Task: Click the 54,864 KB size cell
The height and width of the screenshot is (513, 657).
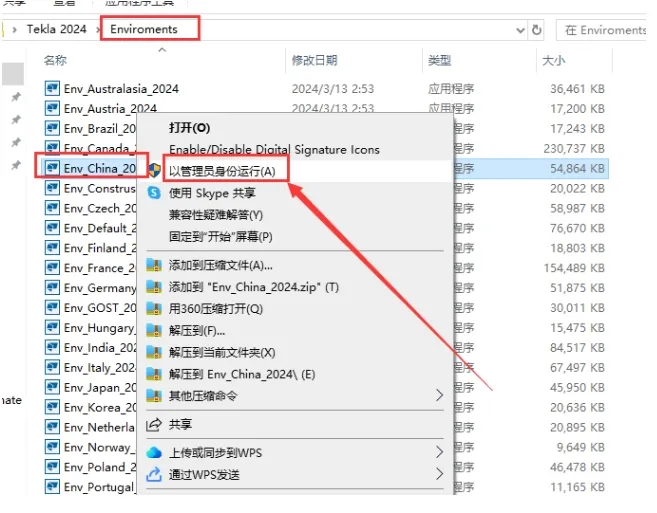Action: point(577,168)
